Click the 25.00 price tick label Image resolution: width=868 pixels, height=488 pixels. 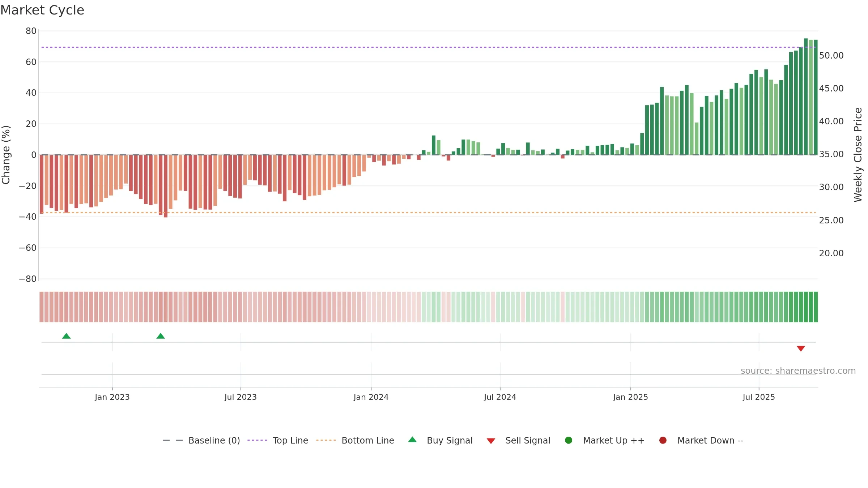tap(831, 221)
